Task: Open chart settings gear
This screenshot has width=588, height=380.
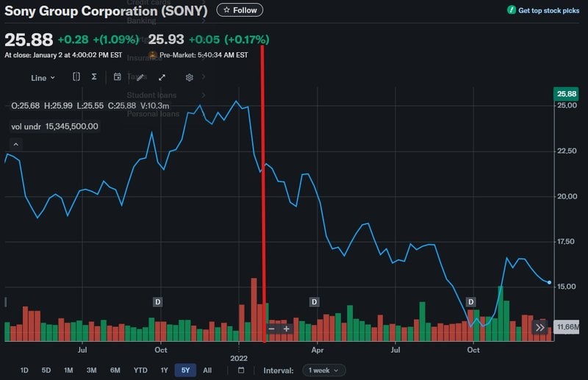Action: pos(189,77)
